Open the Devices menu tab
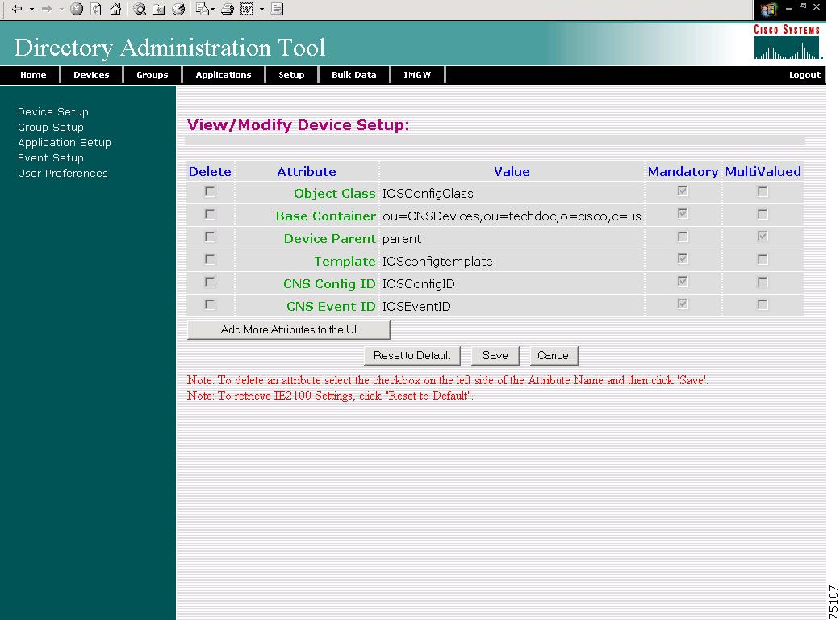The height and width of the screenshot is (620, 840). pos(91,74)
